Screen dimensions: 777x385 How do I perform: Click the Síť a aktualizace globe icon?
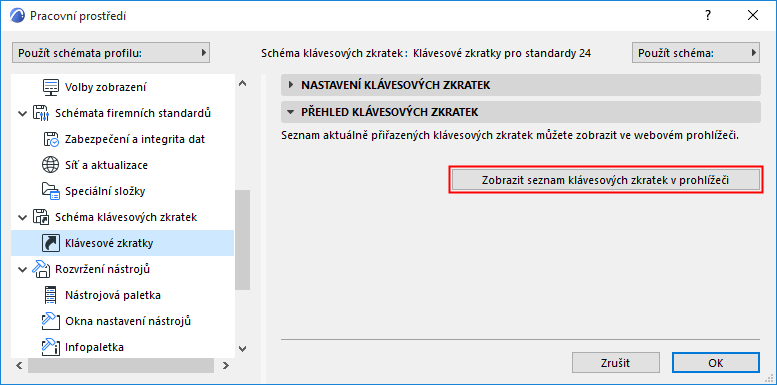(51, 165)
